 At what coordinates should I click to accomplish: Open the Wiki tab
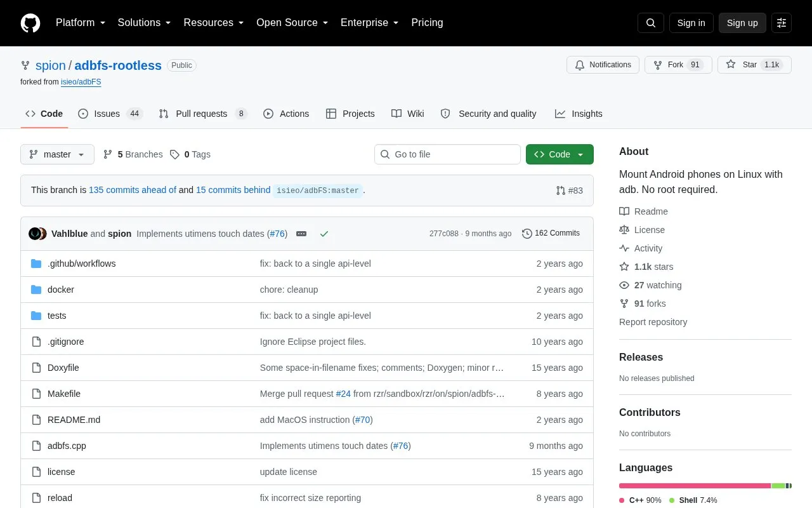tap(408, 114)
